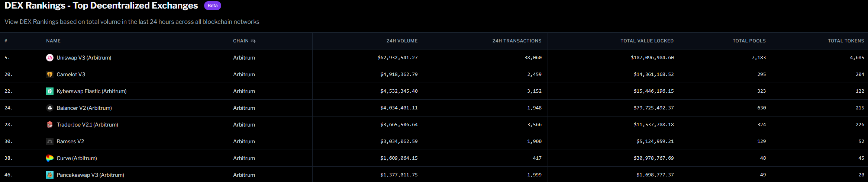Open the Camelot V3 exchange link
The width and height of the screenshot is (868, 182).
point(71,74)
